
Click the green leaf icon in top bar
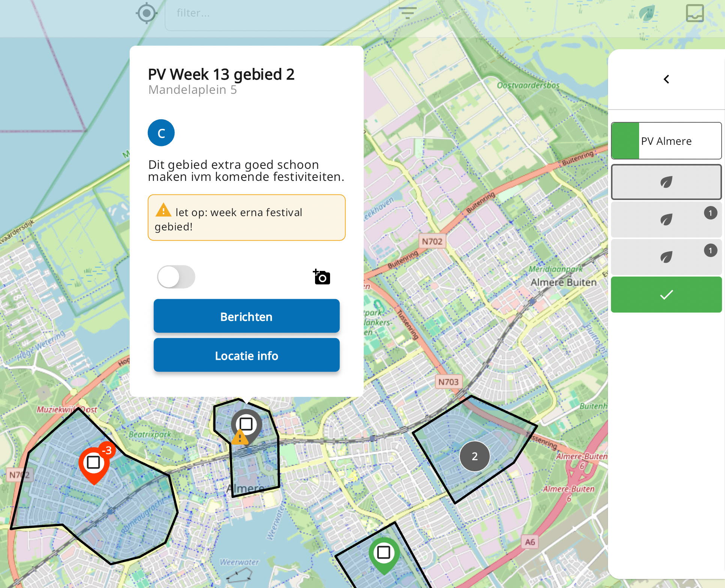pos(647,14)
